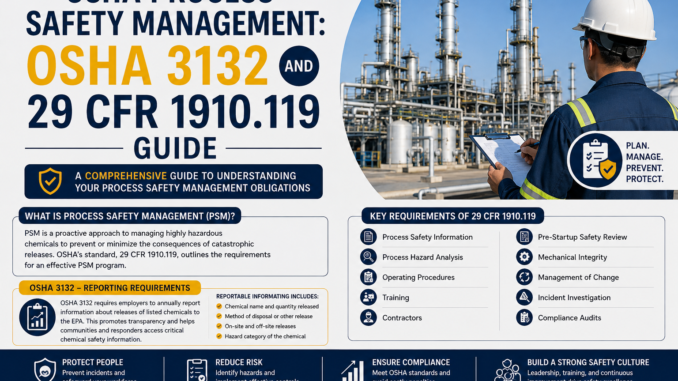This screenshot has width=678, height=381.
Task: Click the 'Mechanical Integrity' text
Action: point(572,257)
